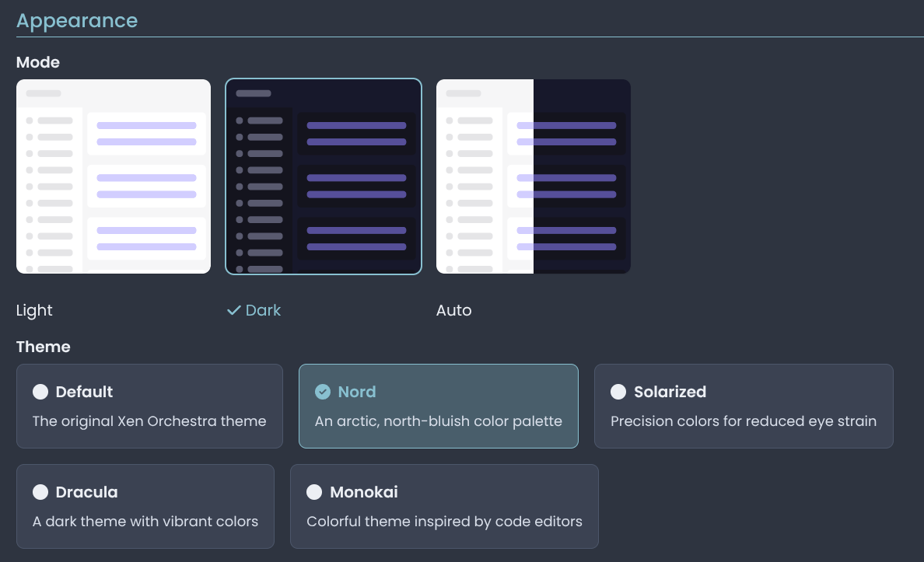The width and height of the screenshot is (924, 562).
Task: Pick the Dracula theme radio button
Action: [x=40, y=492]
